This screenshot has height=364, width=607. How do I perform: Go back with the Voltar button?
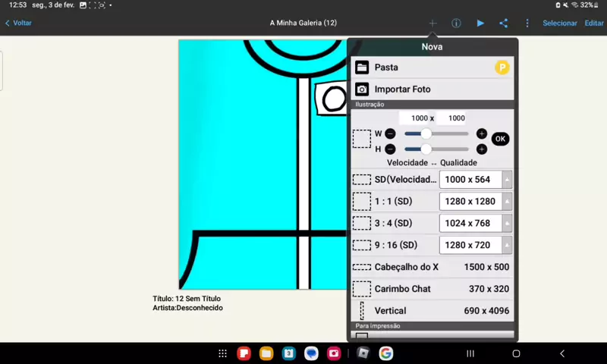(x=18, y=24)
